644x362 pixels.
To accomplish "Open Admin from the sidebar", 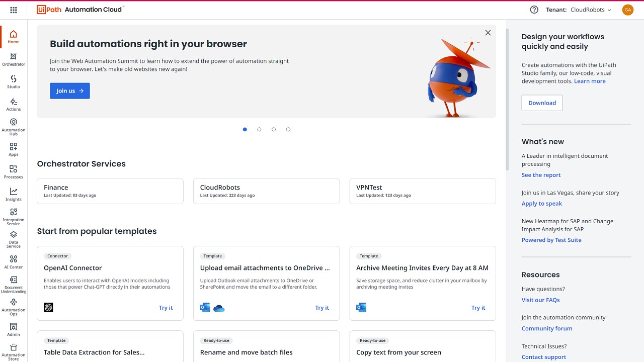I will pyautogui.click(x=14, y=329).
